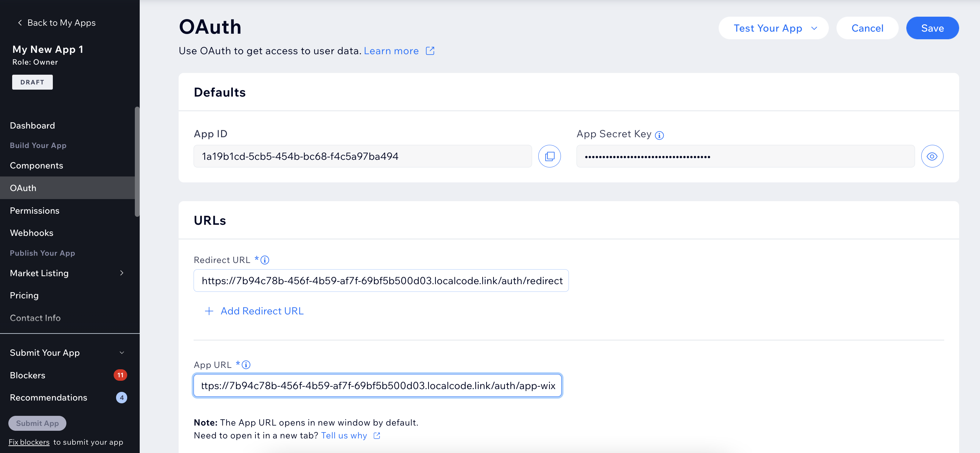Click the masked App Secret Key field
This screenshot has width=980, height=453.
click(x=745, y=156)
